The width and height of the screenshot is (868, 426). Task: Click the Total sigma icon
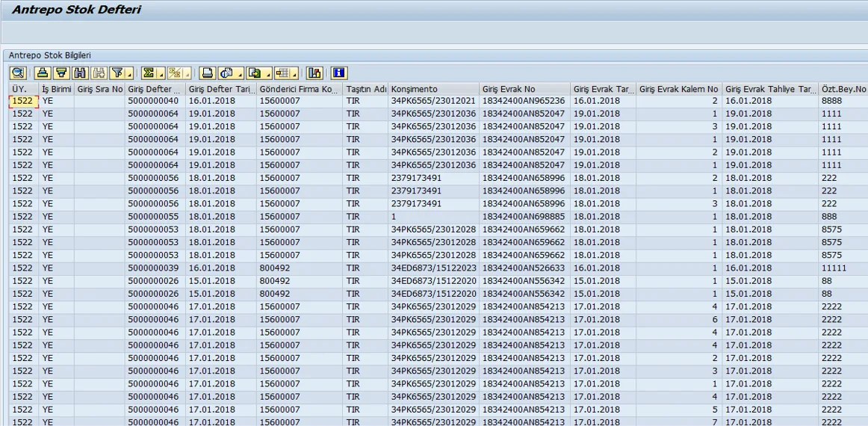coord(149,72)
